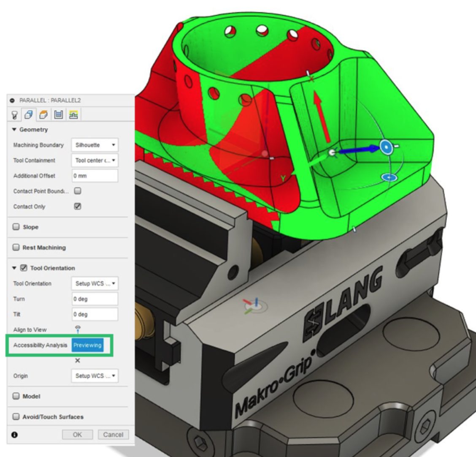This screenshot has width=476, height=457.
Task: Click the Additional Offset 0 mm field
Action: click(95, 176)
